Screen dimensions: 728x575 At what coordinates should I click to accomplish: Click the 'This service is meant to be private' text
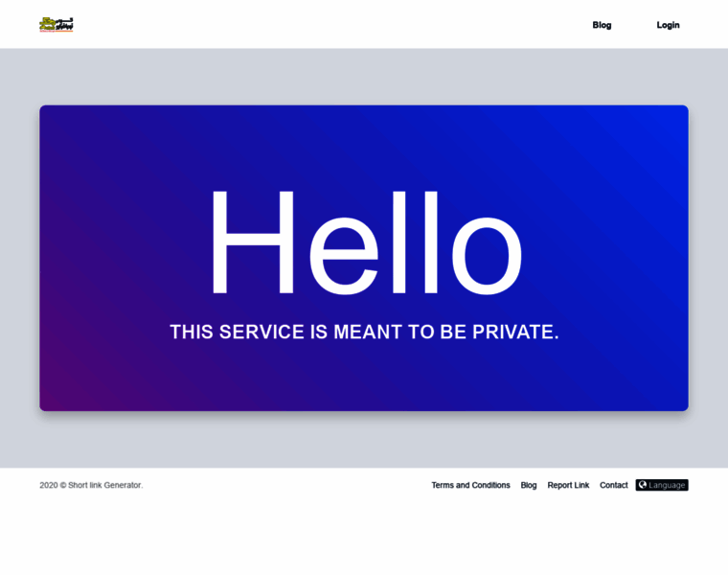point(364,332)
